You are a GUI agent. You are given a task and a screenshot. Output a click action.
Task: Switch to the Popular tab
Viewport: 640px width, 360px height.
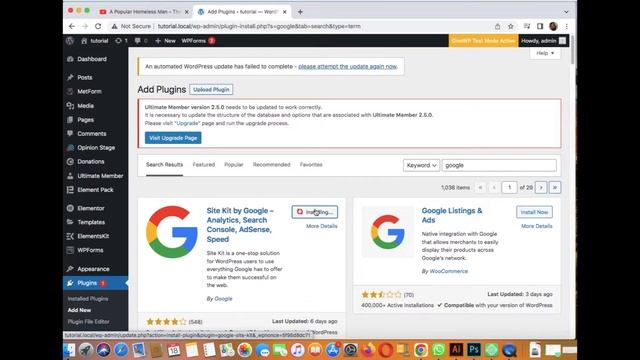233,165
